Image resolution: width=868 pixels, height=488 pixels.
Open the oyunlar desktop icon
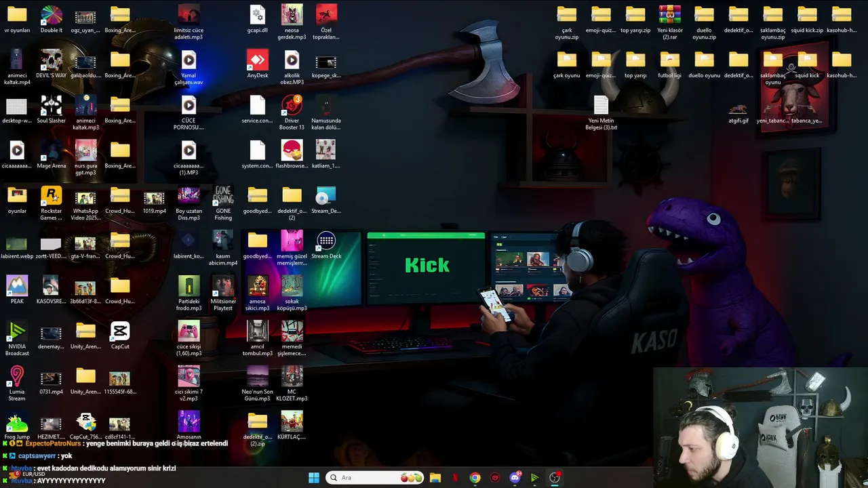[x=17, y=200]
